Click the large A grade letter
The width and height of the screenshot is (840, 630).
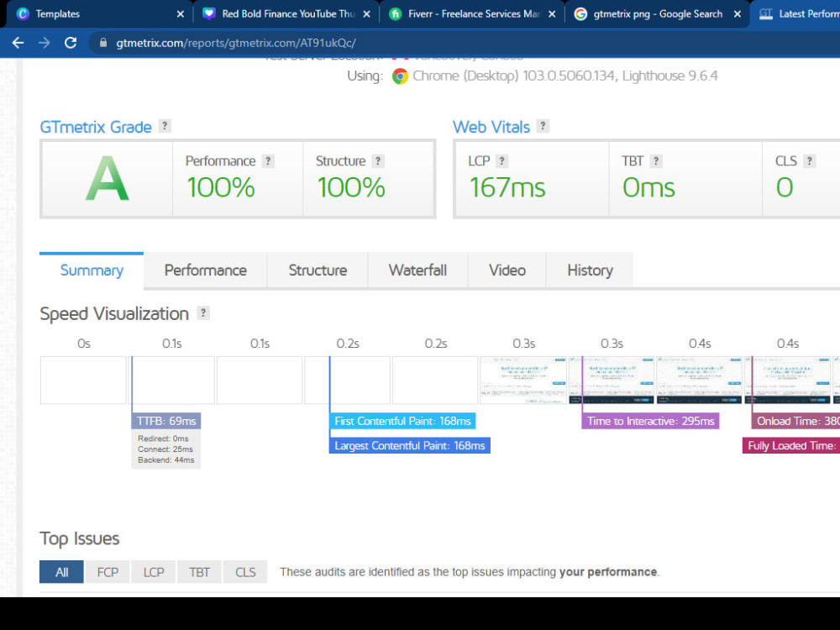pyautogui.click(x=108, y=178)
